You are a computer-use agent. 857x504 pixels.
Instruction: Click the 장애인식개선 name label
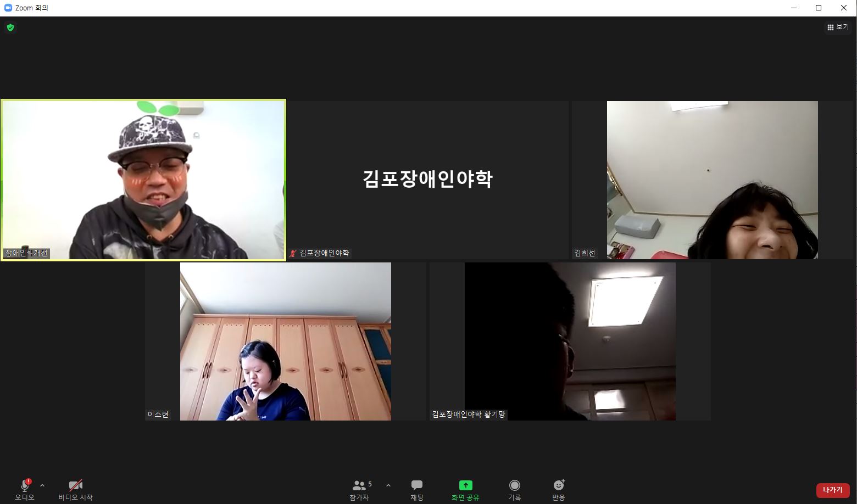coord(26,253)
